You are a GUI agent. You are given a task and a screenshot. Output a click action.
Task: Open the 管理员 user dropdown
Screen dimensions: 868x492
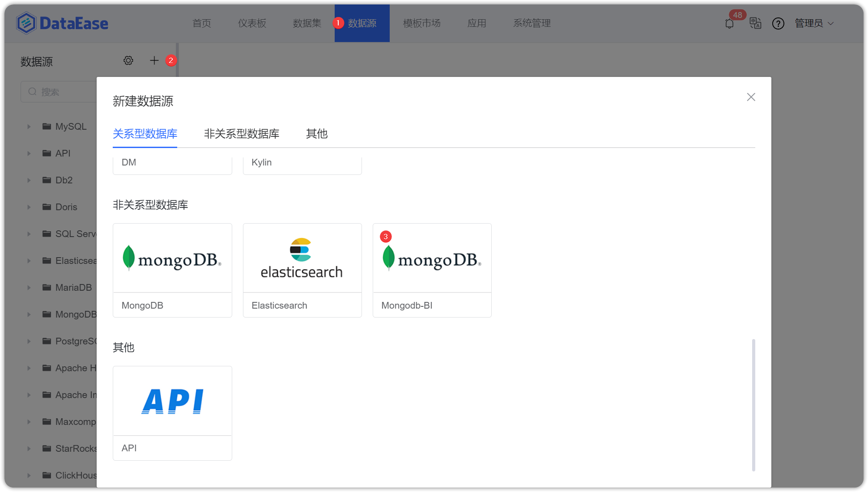(814, 23)
